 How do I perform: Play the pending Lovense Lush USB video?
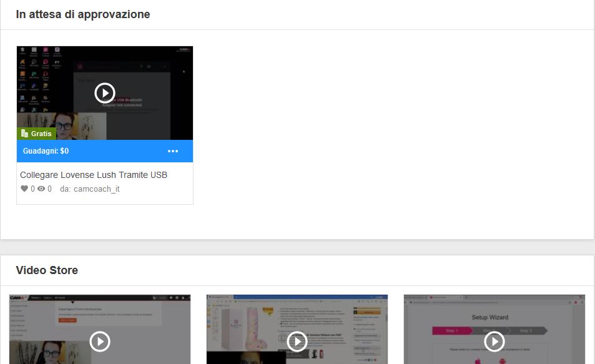click(x=105, y=93)
